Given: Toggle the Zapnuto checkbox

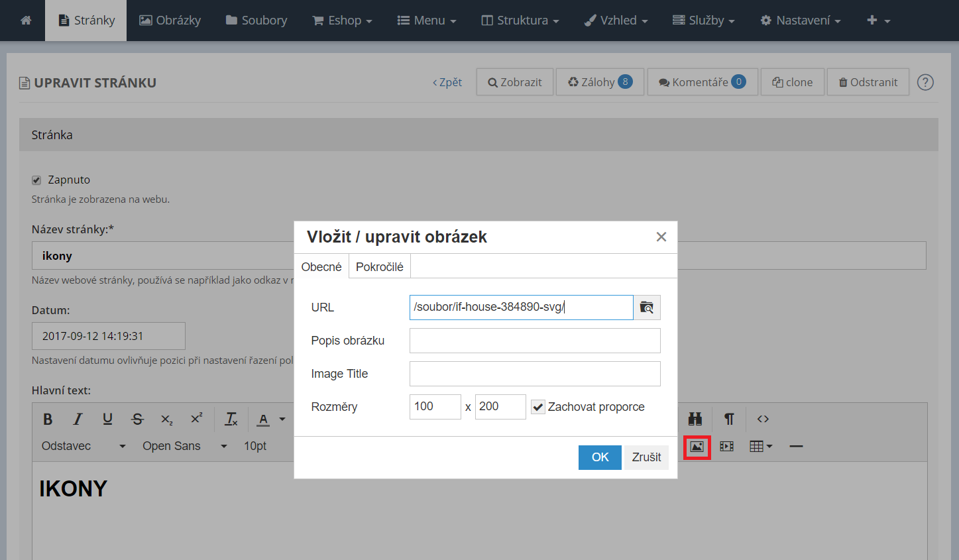Looking at the screenshot, I should tap(36, 180).
